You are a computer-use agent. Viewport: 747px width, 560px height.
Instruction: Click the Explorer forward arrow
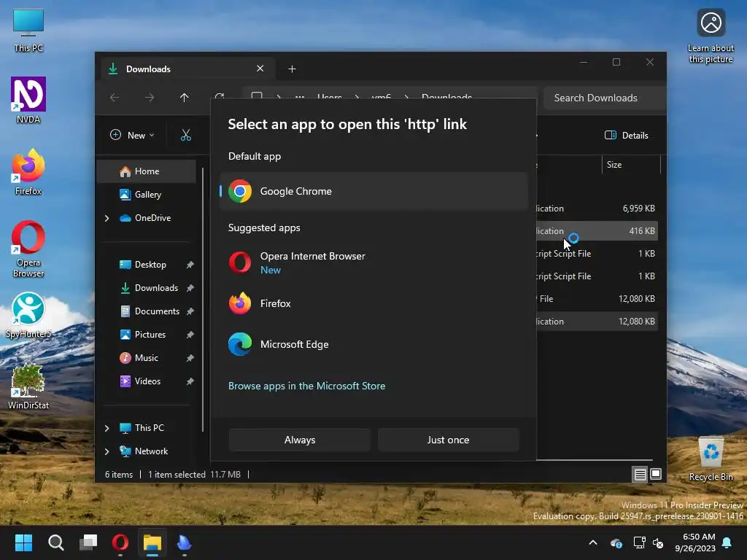click(150, 98)
